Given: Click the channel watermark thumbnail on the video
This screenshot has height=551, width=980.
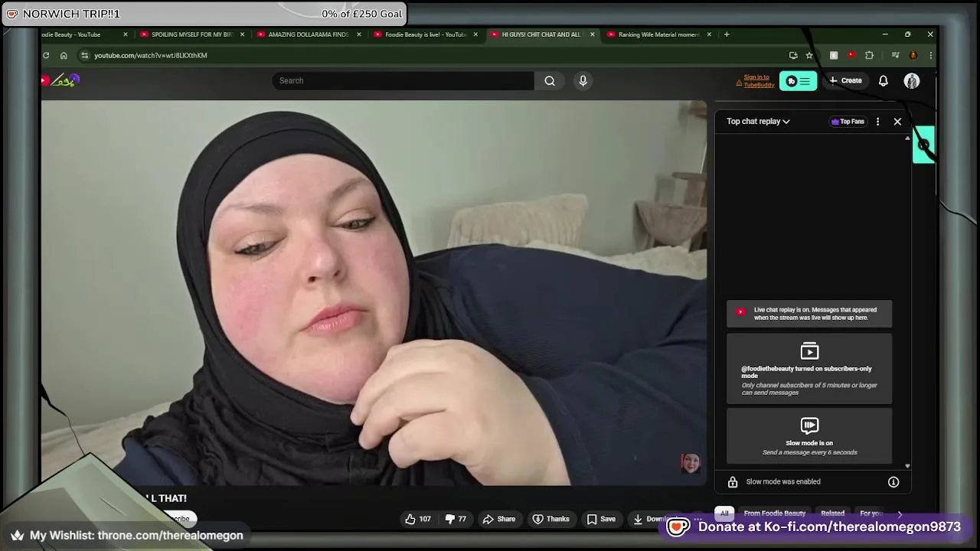Looking at the screenshot, I should tap(691, 463).
